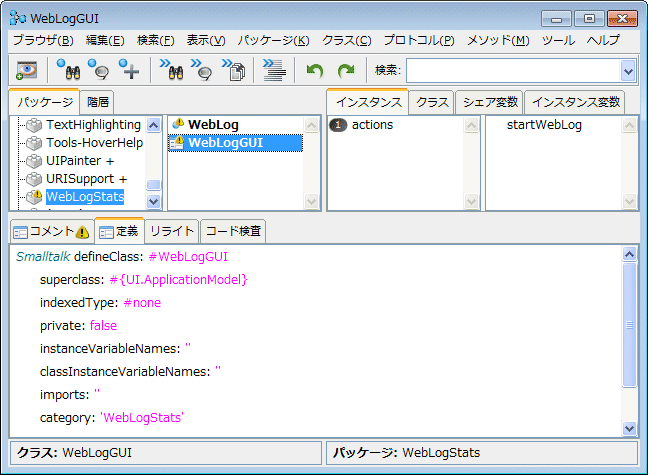The height and width of the screenshot is (475, 648).
Task: Click the binoculars find icon in toolbar
Action: click(68, 70)
